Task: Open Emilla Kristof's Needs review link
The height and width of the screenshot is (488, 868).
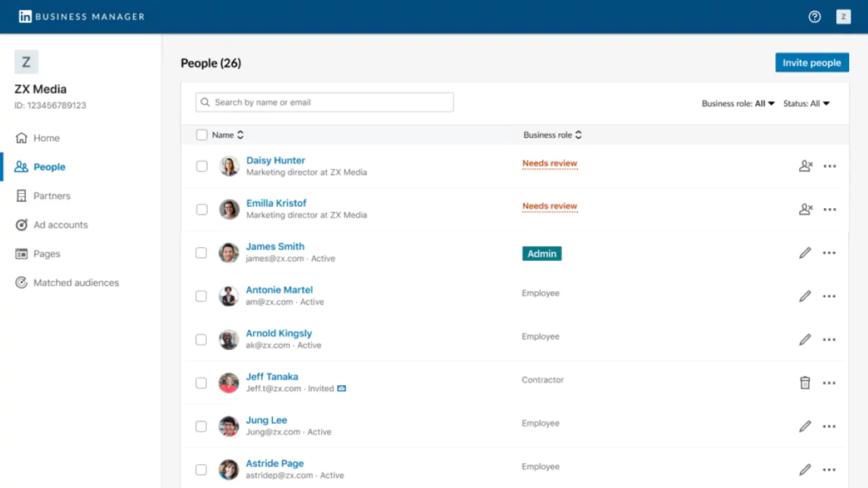Action: tap(549, 206)
